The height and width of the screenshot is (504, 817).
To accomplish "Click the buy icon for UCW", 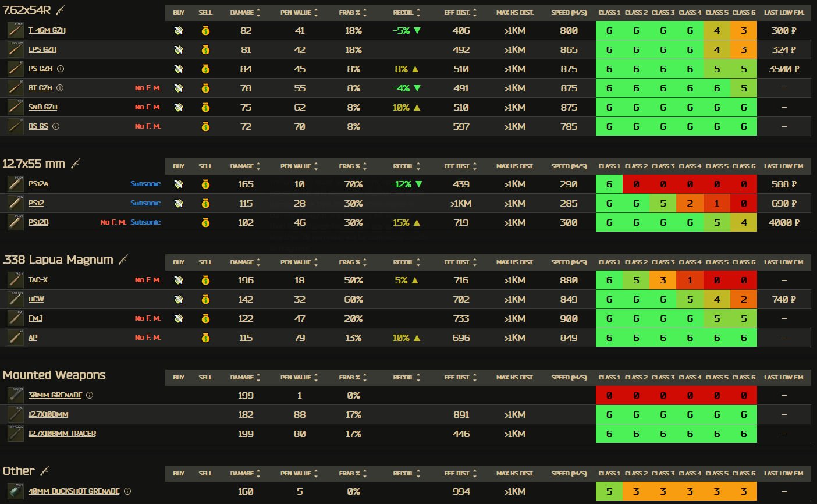I will coord(179,299).
